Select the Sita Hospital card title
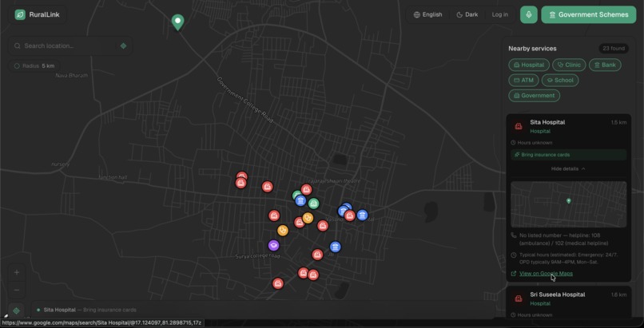Image resolution: width=644 pixels, height=328 pixels. point(547,122)
